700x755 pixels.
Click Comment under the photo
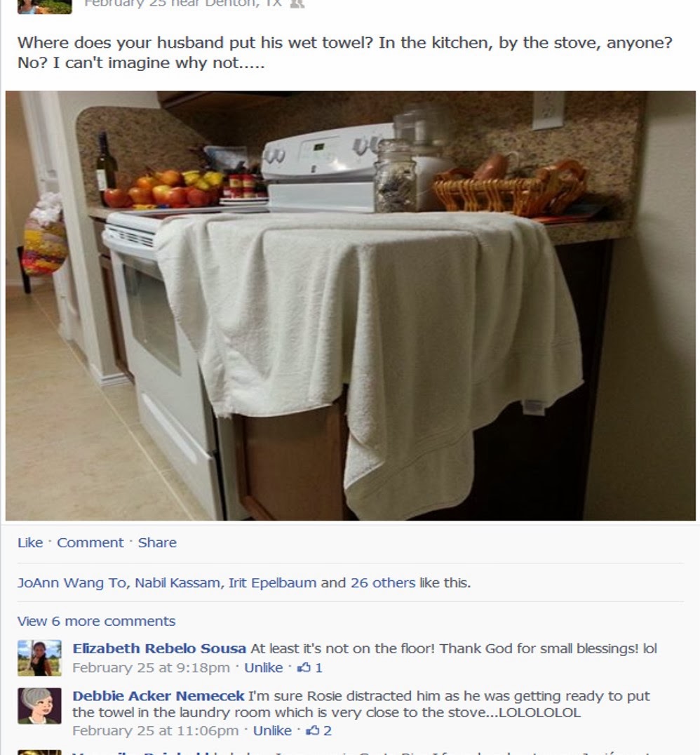pos(90,542)
